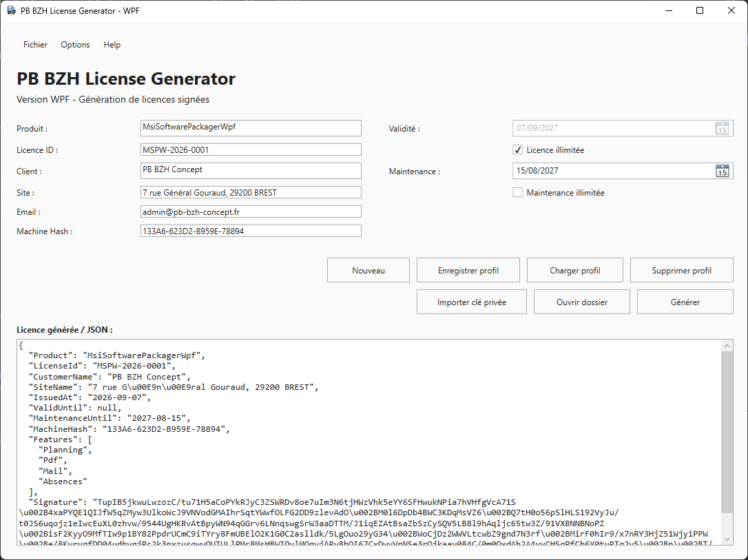The width and height of the screenshot is (748, 560).
Task: Uncheck the Licence illimitée checkbox
Action: (517, 149)
